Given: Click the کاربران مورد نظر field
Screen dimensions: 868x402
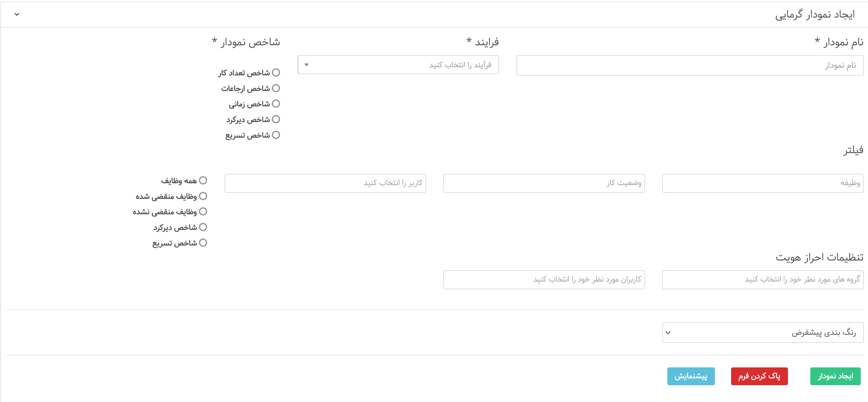Looking at the screenshot, I should 544,280.
